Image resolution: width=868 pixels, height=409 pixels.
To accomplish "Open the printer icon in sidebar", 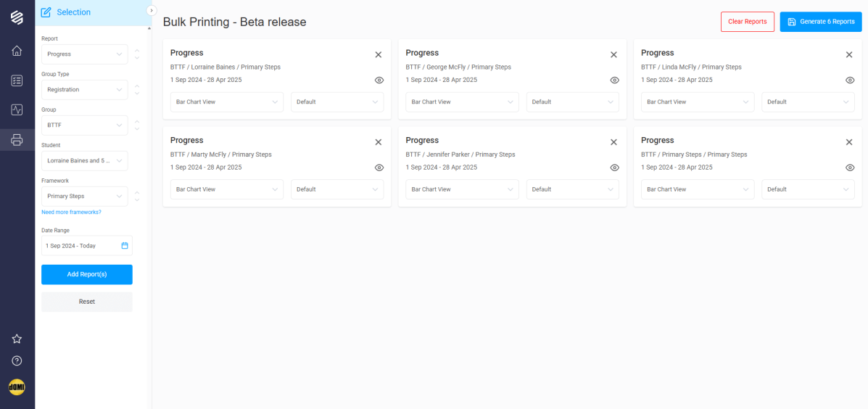I will pyautogui.click(x=17, y=139).
